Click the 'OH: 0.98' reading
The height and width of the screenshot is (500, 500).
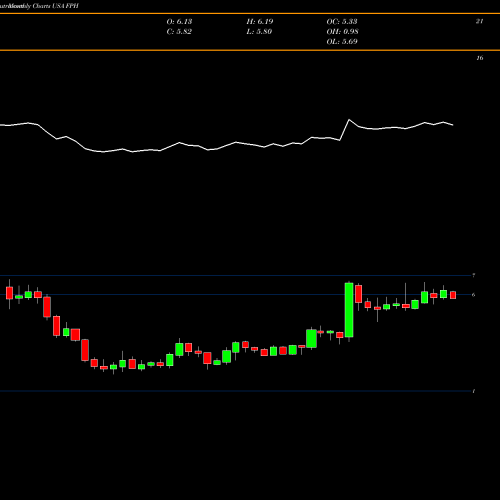pos(342,31)
